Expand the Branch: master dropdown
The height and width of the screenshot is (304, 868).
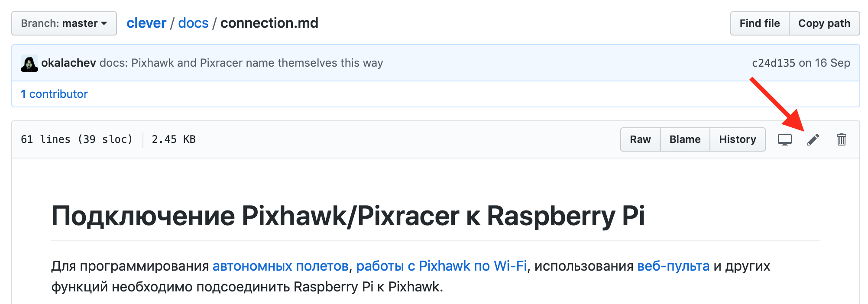(x=63, y=23)
